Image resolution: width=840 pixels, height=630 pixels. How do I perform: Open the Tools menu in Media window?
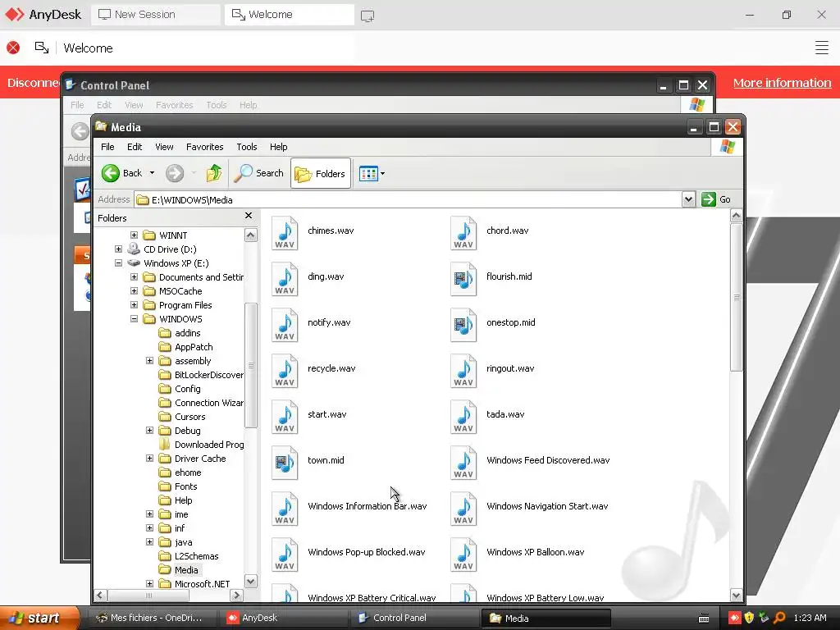coord(246,147)
